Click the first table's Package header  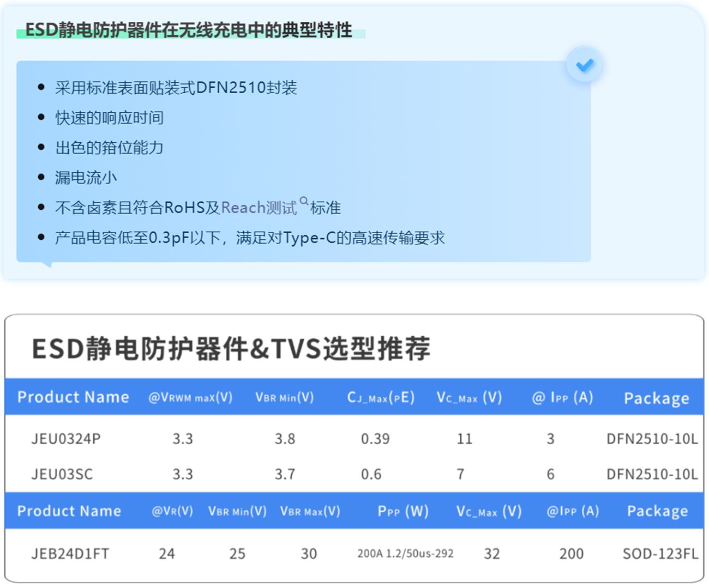click(x=656, y=398)
